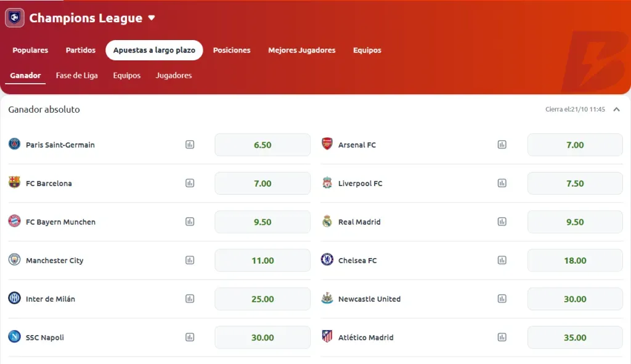Click Manchester City statistics icon
Viewport: 631px width, 364px height.
pyautogui.click(x=190, y=261)
